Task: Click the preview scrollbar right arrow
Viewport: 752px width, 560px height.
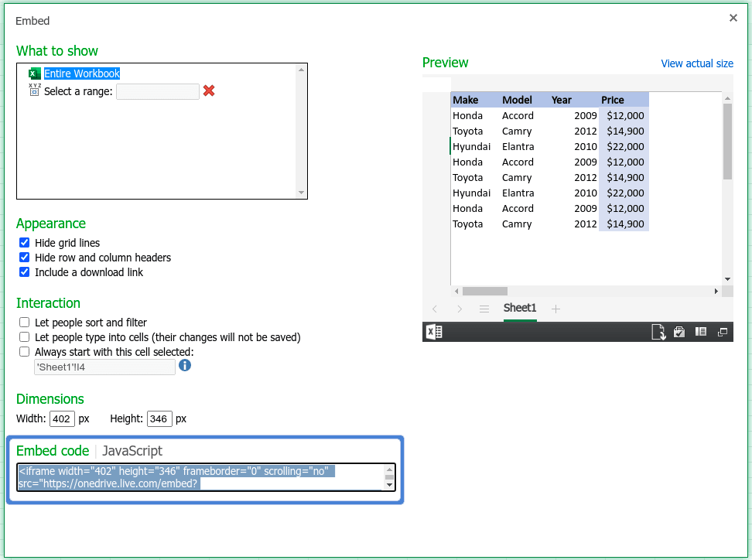Action: pyautogui.click(x=716, y=291)
